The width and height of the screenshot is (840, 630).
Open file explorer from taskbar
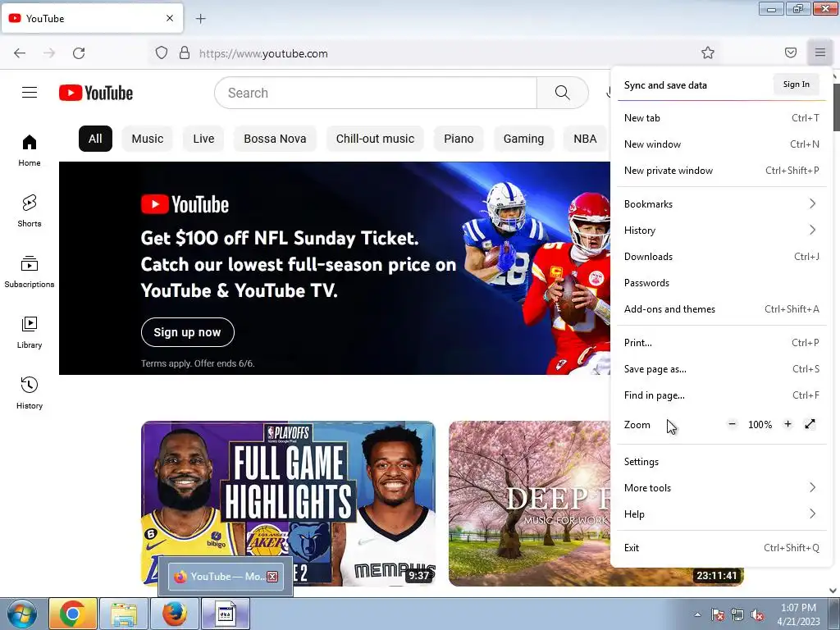point(124,614)
